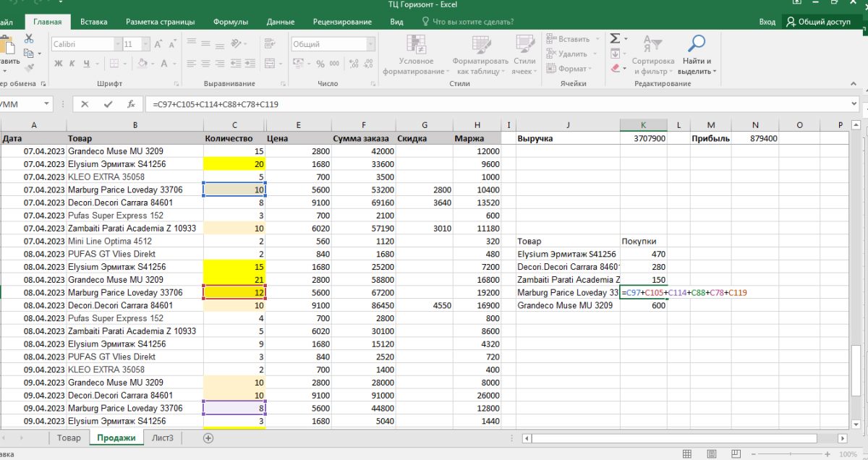Toggle italic formatting (К)
The height and width of the screenshot is (460, 868).
[72, 64]
